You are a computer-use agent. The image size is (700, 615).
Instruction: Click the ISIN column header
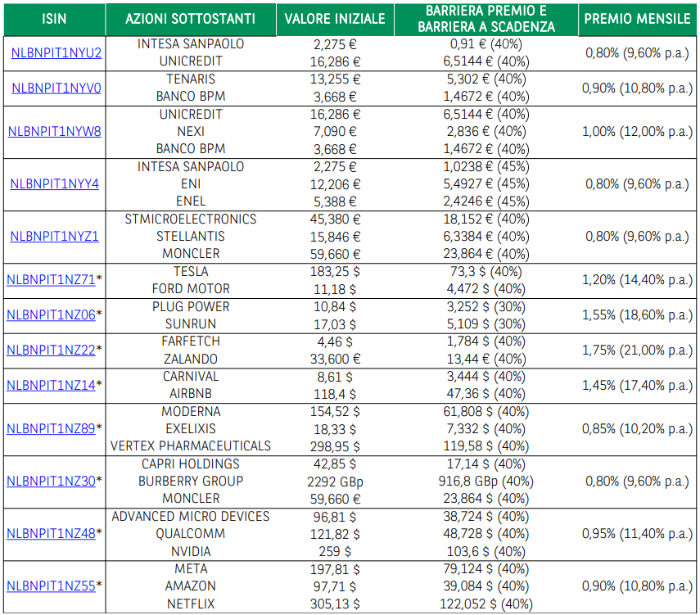coord(55,19)
